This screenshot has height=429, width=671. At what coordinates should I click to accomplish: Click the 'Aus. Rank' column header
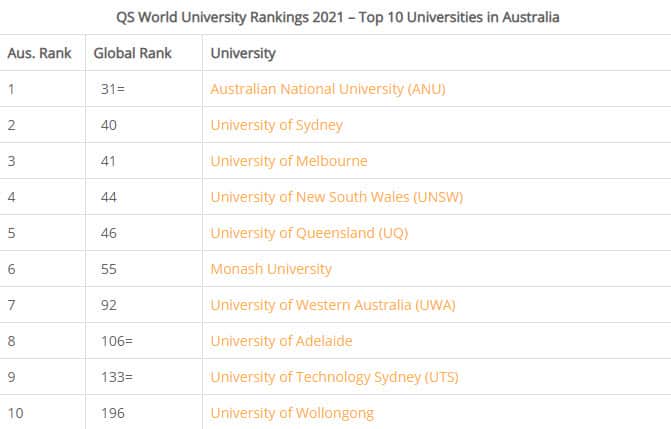[39, 53]
